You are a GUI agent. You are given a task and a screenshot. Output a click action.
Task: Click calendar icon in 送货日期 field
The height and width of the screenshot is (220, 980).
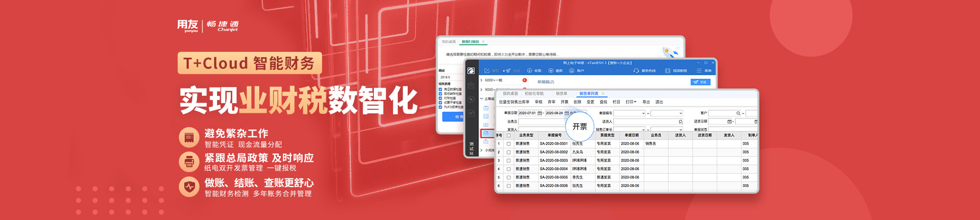[x=729, y=121]
